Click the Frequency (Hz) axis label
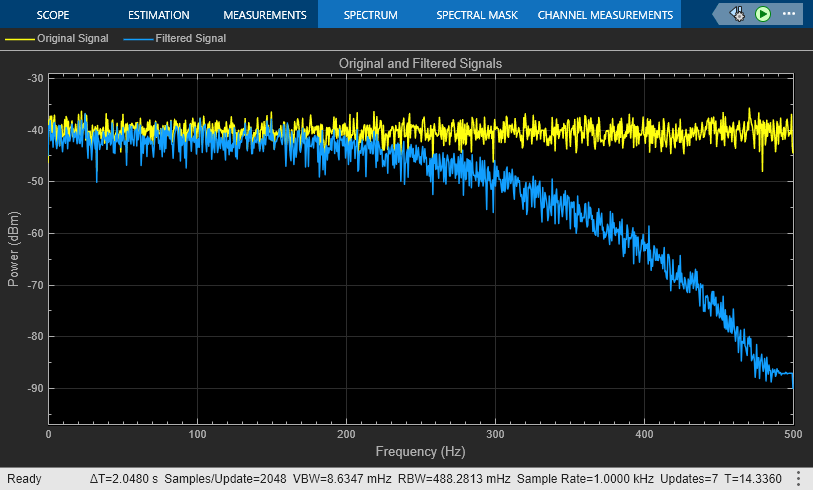 pyautogui.click(x=420, y=452)
